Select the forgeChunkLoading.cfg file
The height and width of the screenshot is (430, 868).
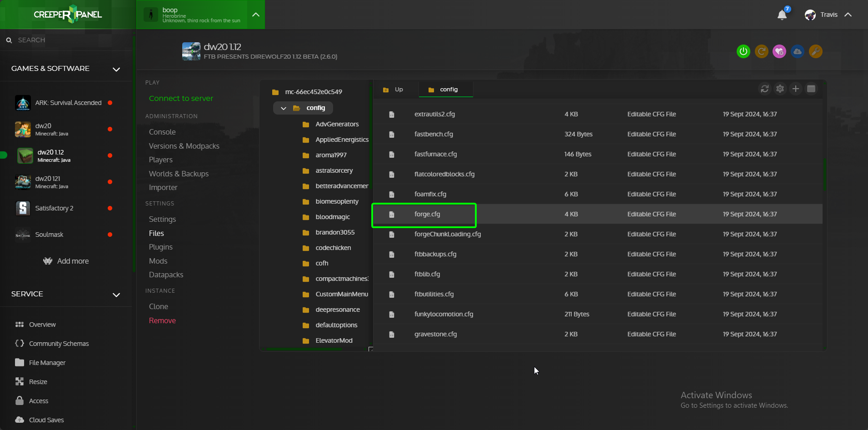tap(598, 234)
